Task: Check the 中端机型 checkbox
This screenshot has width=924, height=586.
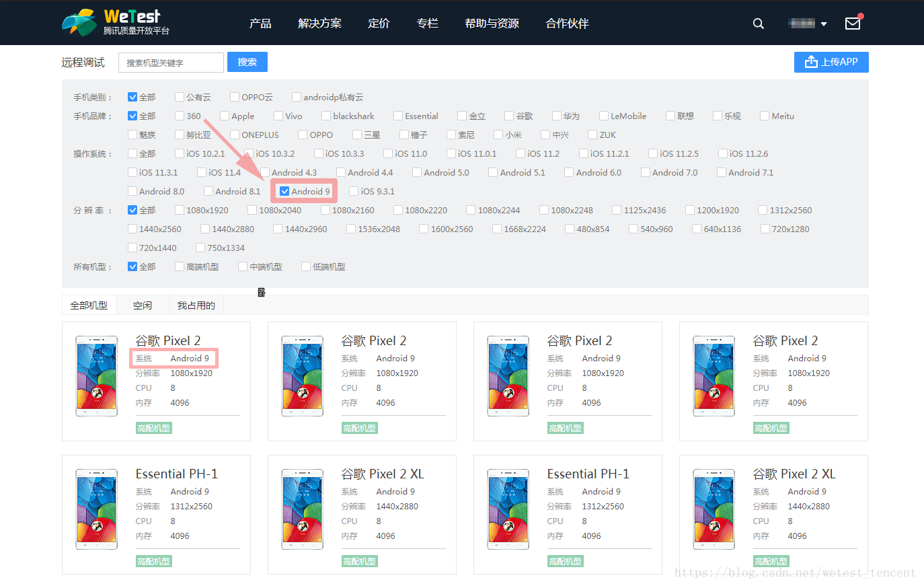Action: tap(243, 266)
